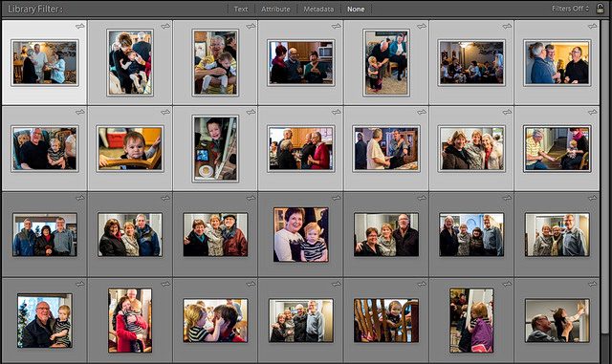The height and width of the screenshot is (364, 612).
Task: Click the badge arrow above the four-person photo with tall man in blue shirt
Action: coord(507,198)
